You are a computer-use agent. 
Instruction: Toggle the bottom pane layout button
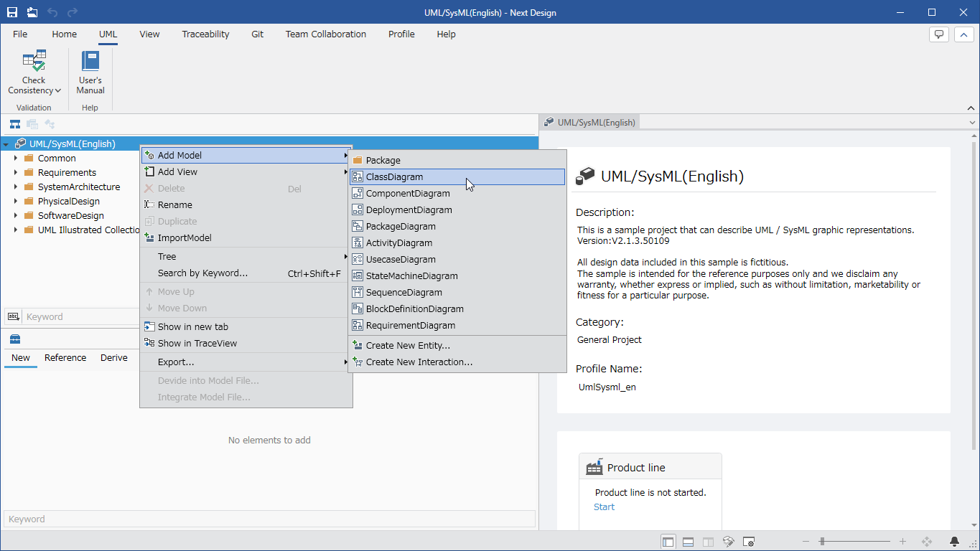click(x=688, y=542)
